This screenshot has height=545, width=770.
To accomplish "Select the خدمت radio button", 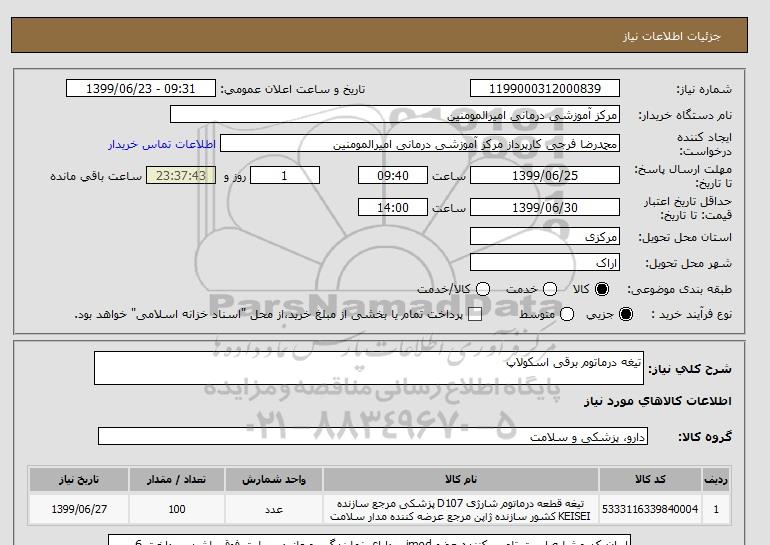I will [x=550, y=289].
